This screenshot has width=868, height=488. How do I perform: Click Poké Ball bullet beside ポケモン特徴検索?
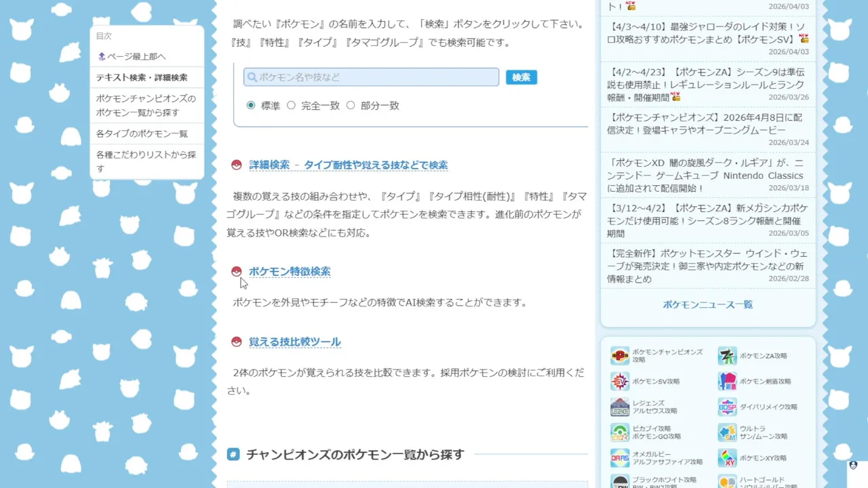pyautogui.click(x=236, y=271)
